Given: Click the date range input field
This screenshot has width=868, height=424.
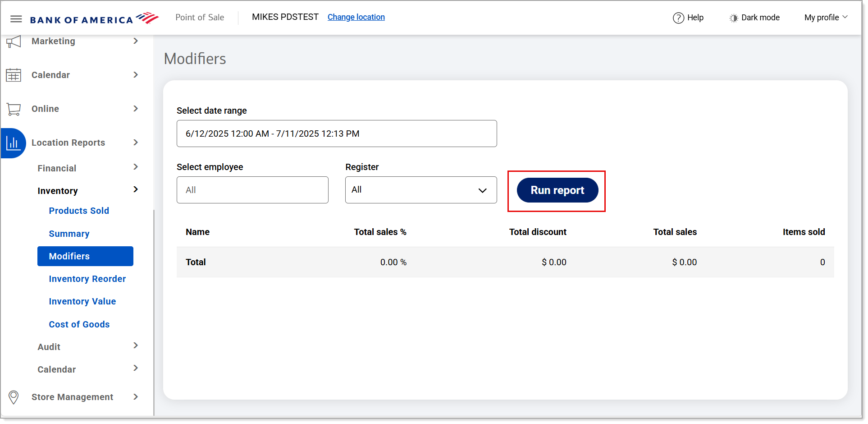Looking at the screenshot, I should (337, 134).
